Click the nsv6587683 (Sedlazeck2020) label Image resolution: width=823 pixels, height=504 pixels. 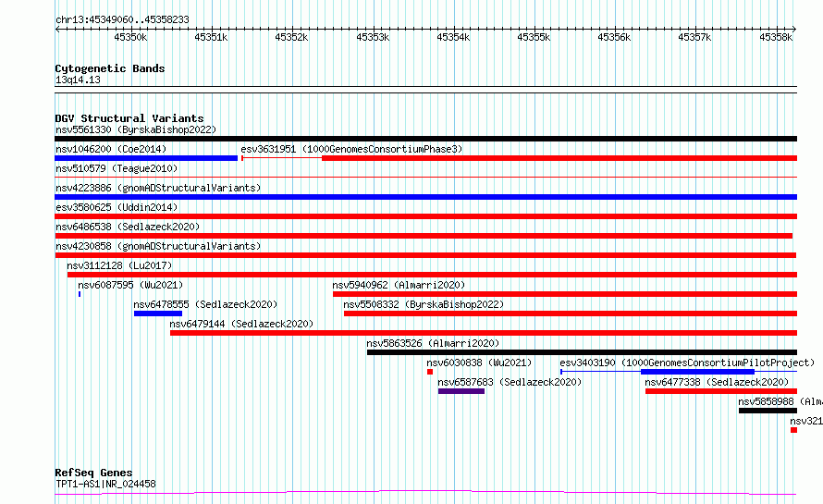coord(510,382)
